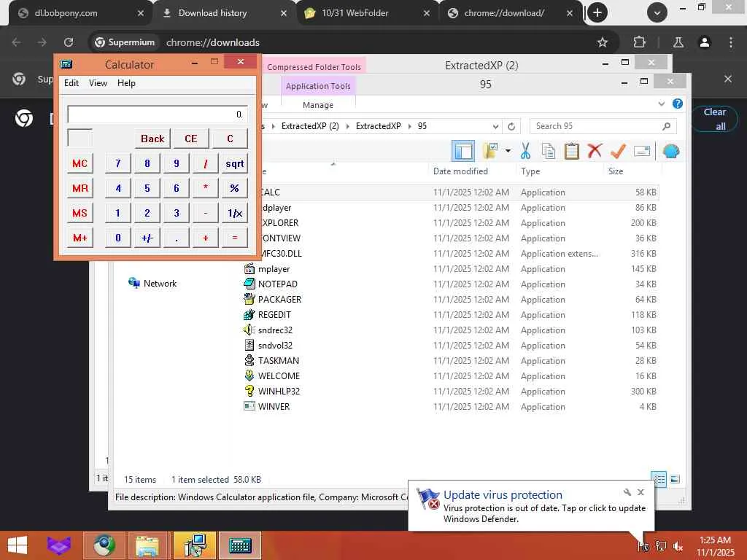Switch to Large icons view button
The height and width of the screenshot is (560, 747).
point(675,479)
